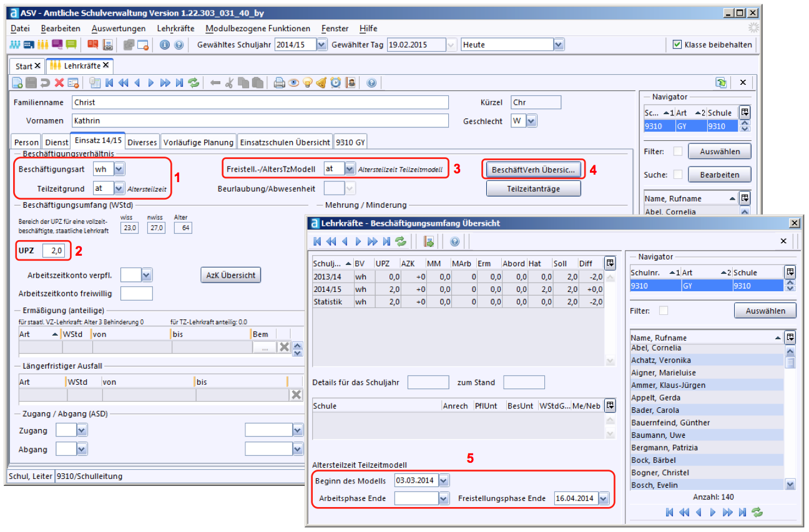Click column chooser icon of Übersicht table
The height and width of the screenshot is (532, 809).
point(610,264)
